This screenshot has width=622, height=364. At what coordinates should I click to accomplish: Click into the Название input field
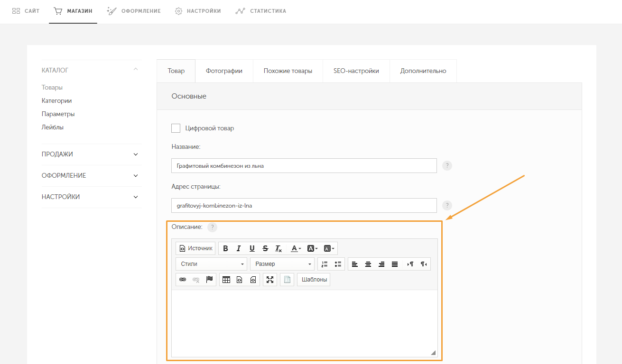[x=304, y=166]
